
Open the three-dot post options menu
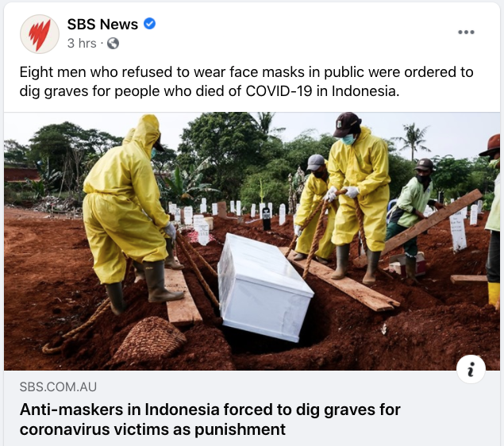pos(466,32)
